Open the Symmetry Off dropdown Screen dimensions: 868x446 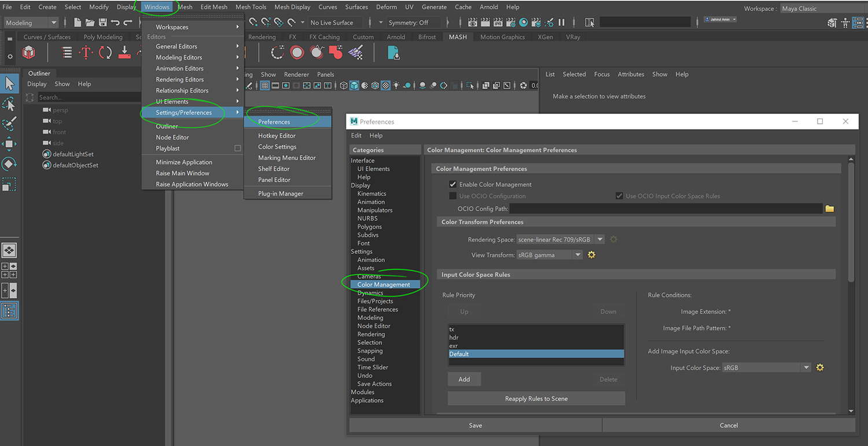pos(413,23)
